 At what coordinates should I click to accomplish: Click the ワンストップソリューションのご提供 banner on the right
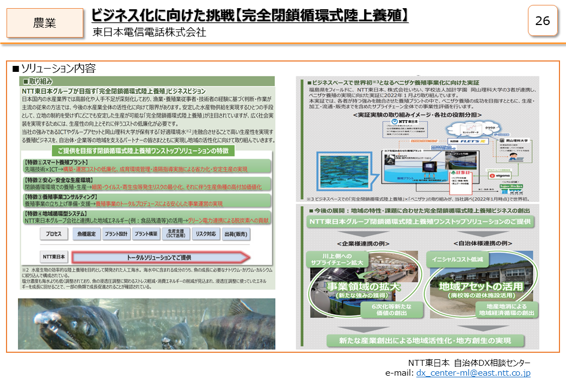tap(420, 222)
